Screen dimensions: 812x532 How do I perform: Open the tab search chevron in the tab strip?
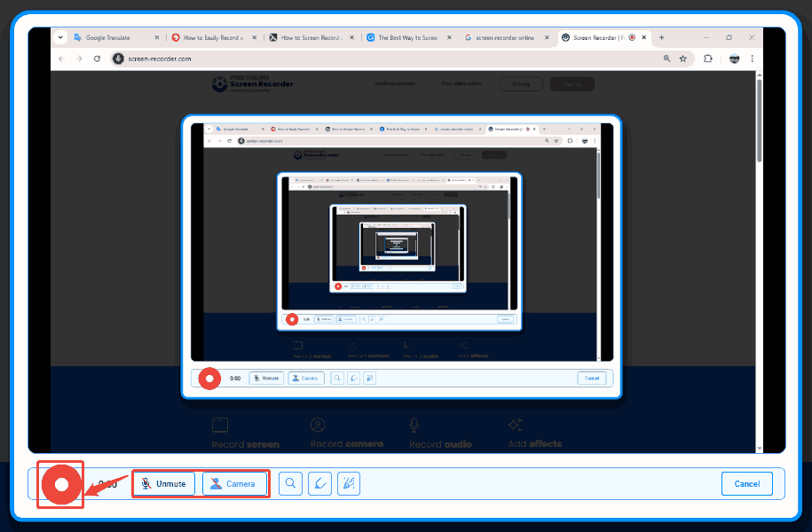(x=60, y=37)
